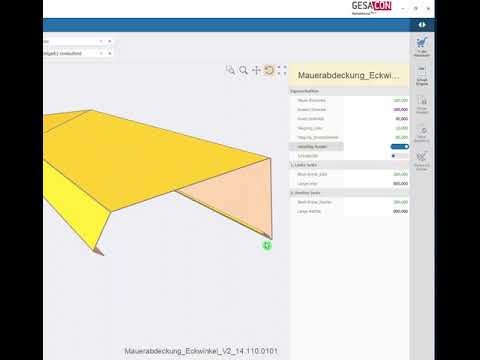The width and height of the screenshot is (480, 360).
Task: Clear the upper combo box with its X
Action: pyautogui.click(x=109, y=41)
